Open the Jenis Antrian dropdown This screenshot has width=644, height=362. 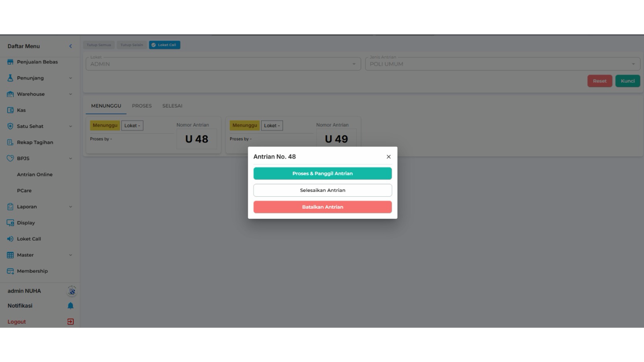502,64
